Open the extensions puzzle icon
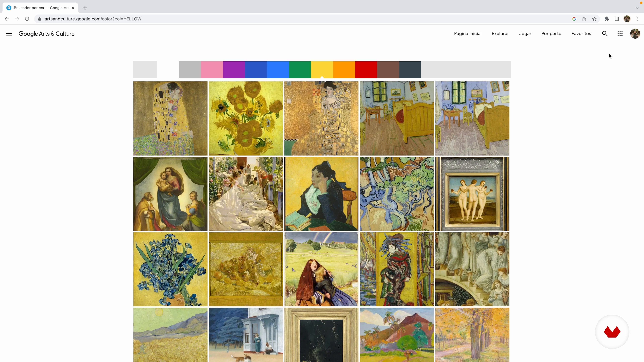644x362 pixels. [x=607, y=19]
